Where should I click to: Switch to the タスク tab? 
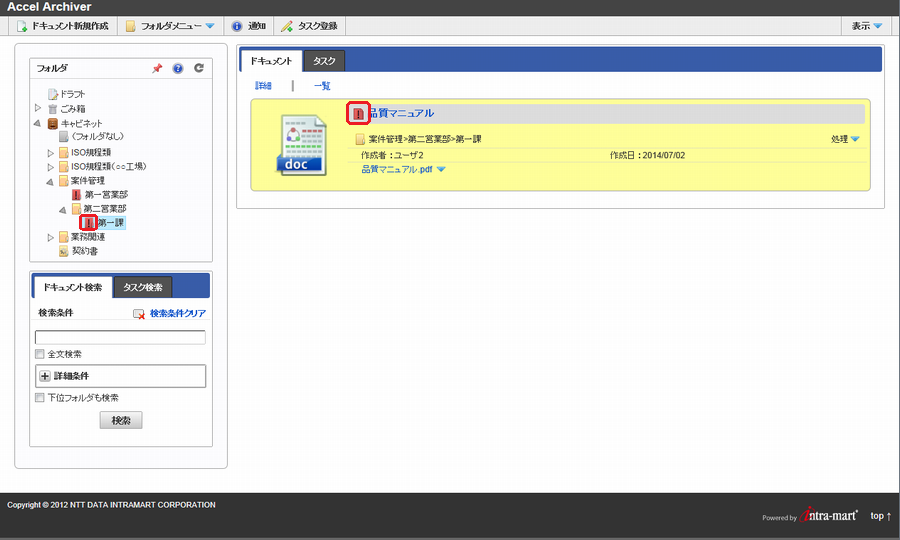tap(324, 61)
